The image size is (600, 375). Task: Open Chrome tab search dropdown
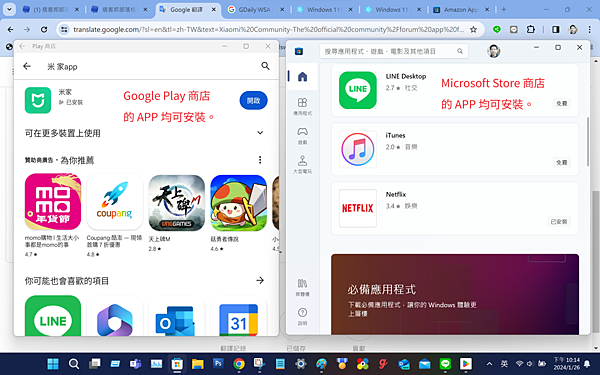9,10
